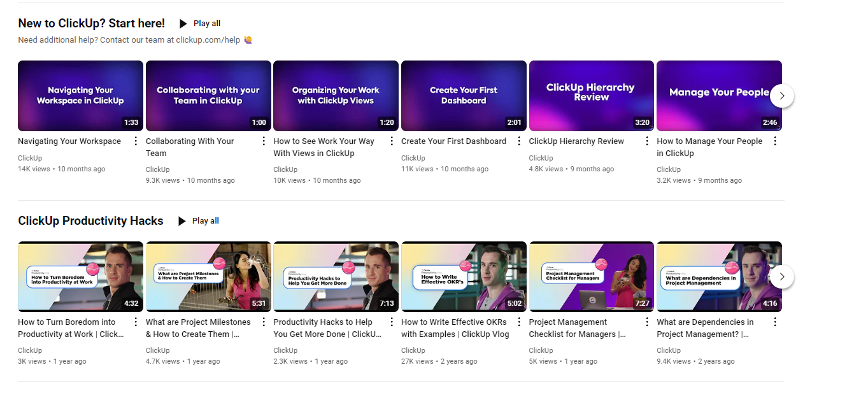Play all in New to ClickUp section
Screen dimensions: 868x393
(x=199, y=24)
